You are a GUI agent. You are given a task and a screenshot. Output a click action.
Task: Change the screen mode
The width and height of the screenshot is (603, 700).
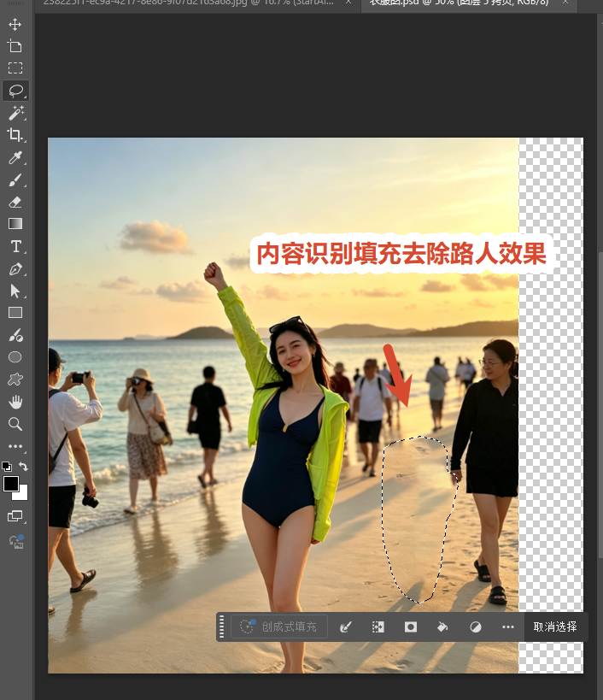tap(15, 516)
